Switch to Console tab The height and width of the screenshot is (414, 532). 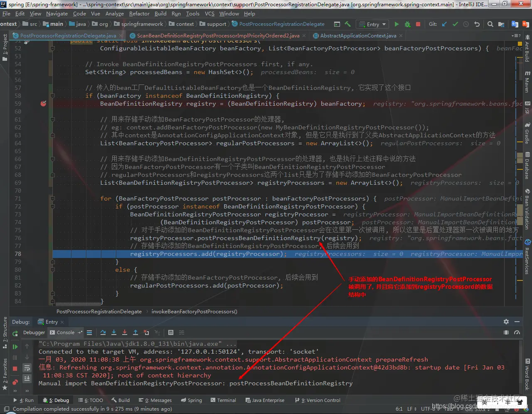click(x=66, y=332)
